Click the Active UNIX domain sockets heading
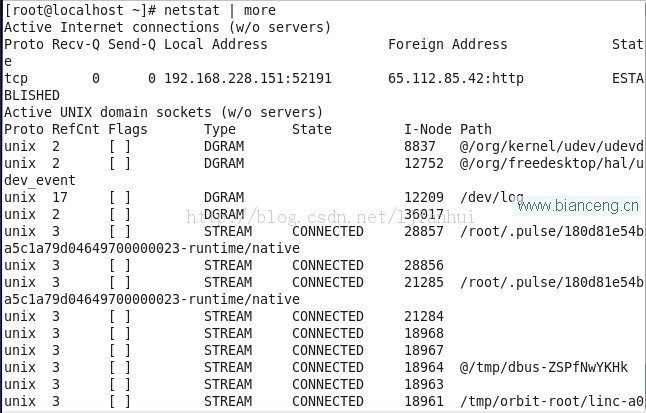646x413 pixels. (x=163, y=112)
